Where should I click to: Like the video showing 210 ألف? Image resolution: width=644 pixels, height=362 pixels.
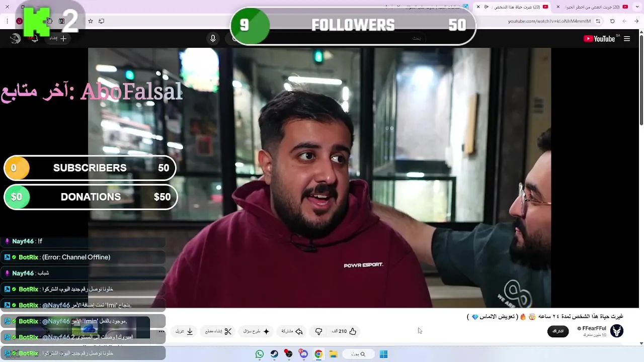coord(344,331)
